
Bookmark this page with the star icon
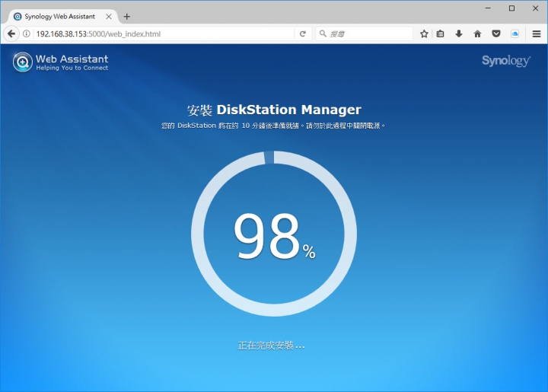coord(424,34)
